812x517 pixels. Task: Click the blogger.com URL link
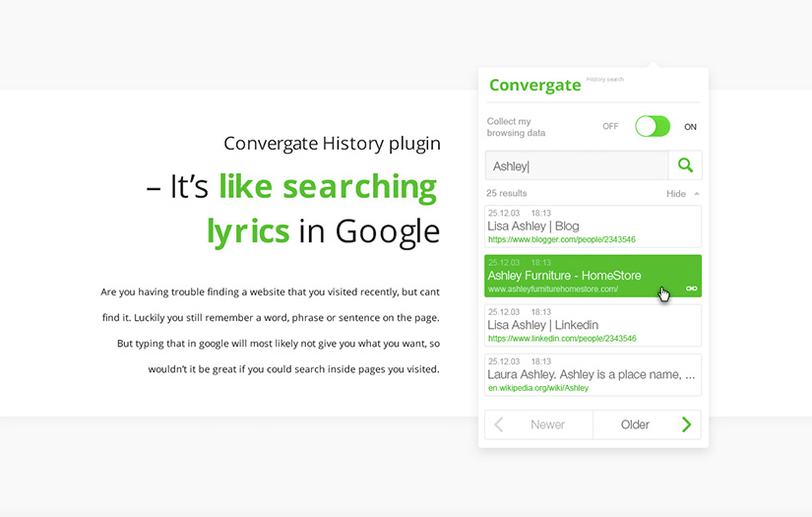click(x=561, y=239)
